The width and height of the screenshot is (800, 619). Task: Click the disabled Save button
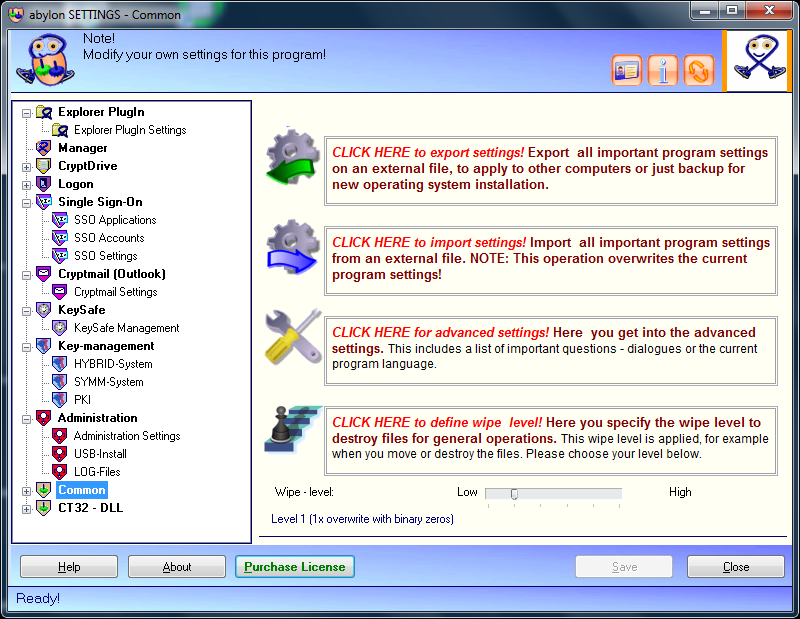pyautogui.click(x=624, y=566)
